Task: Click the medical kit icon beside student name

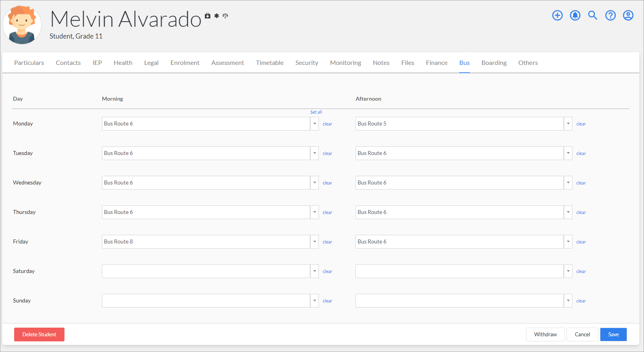Action: [x=208, y=16]
